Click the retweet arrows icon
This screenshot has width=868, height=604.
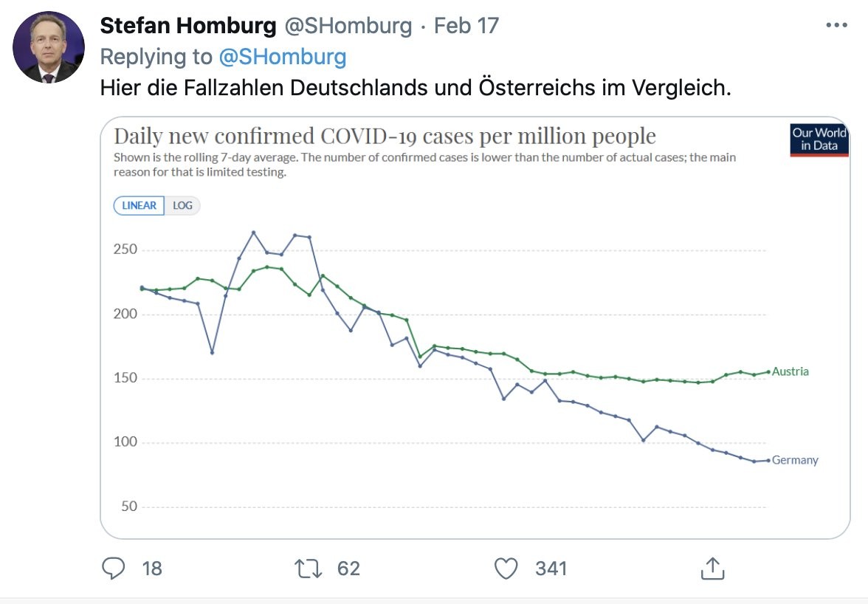pos(309,568)
